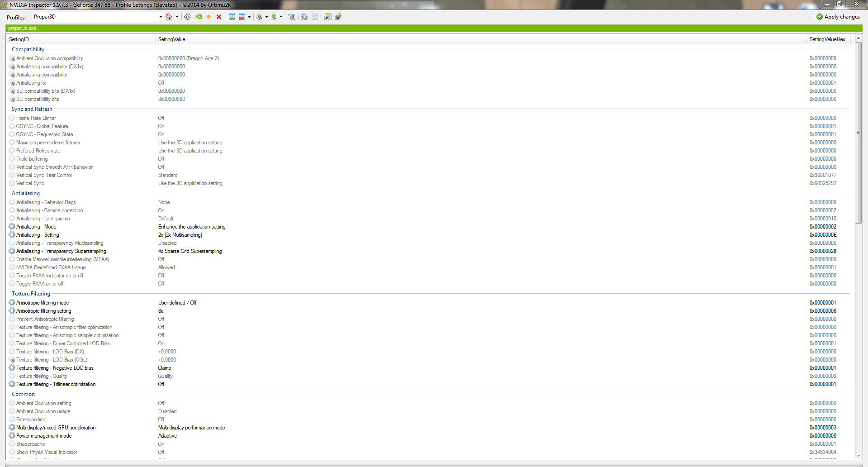The image size is (868, 467).
Task: Click the scrollbar down arrow
Action: pos(858,456)
